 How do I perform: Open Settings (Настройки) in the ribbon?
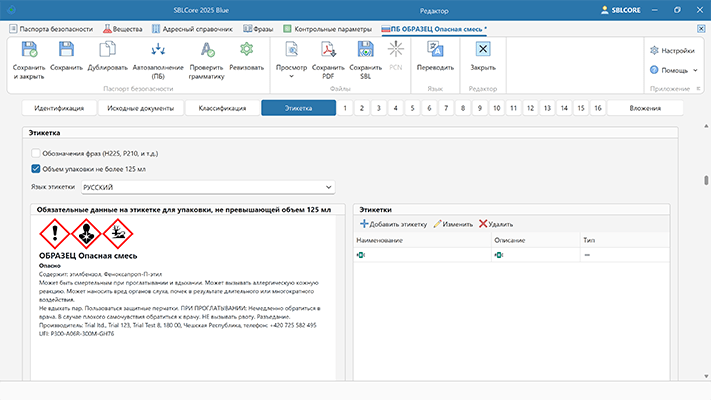(671, 50)
